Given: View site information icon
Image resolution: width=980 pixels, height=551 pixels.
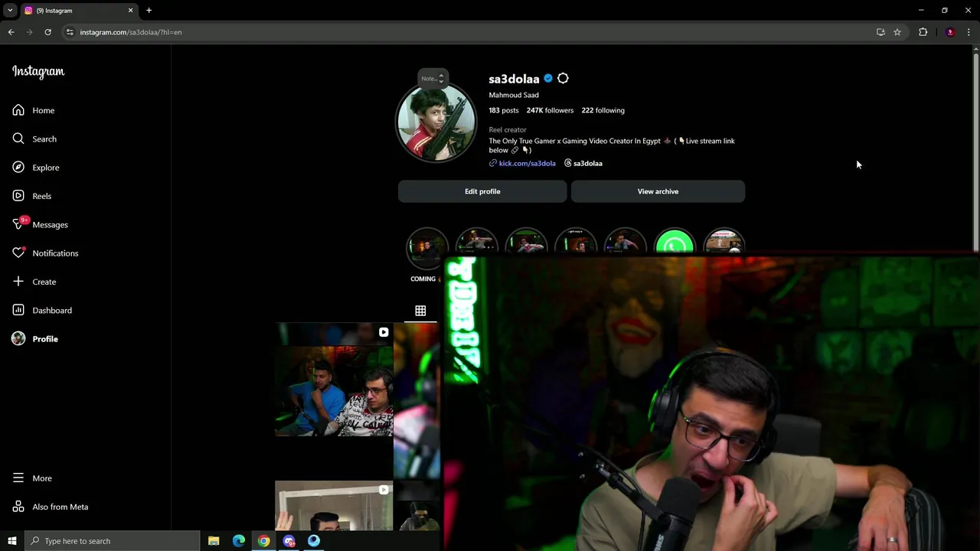Looking at the screenshot, I should click(x=70, y=32).
